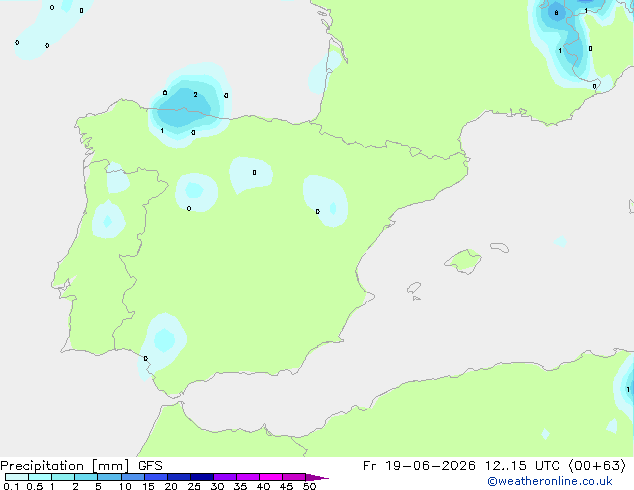Click the '0.5' legend scale label
Screen dimensions: 634x490
(34, 486)
